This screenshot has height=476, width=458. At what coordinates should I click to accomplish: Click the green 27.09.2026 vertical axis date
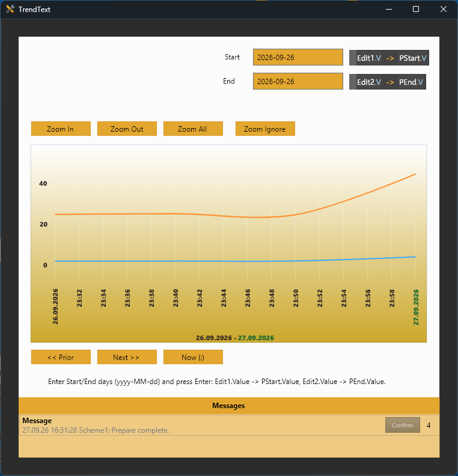[x=416, y=307]
